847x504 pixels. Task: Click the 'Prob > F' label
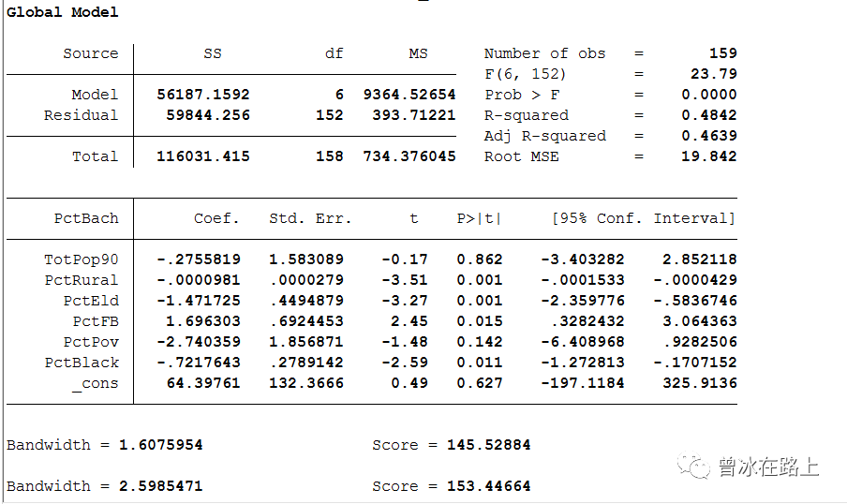tap(522, 95)
